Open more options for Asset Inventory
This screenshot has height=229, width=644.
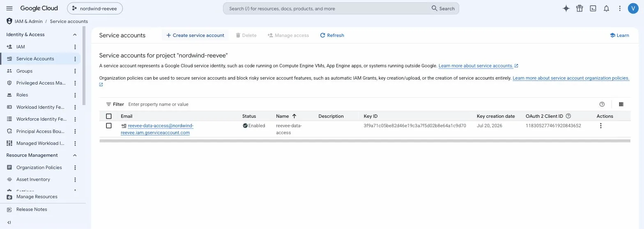75,179
